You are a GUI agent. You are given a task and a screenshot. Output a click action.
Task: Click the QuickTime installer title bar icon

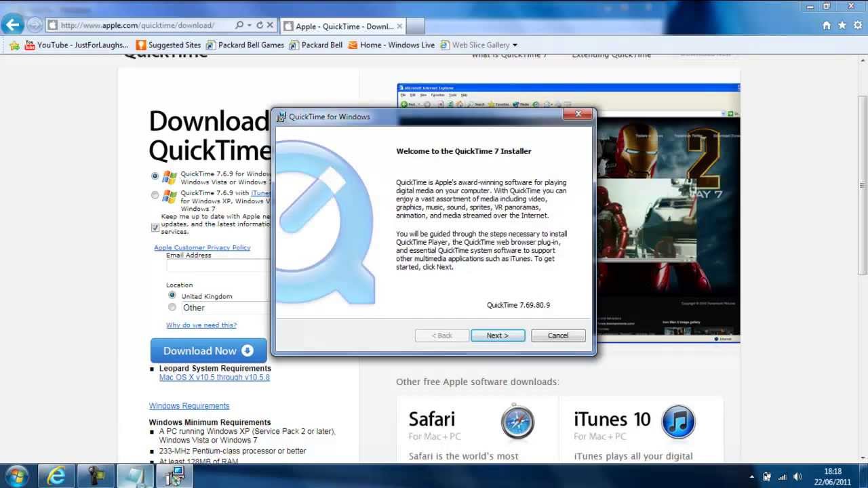tap(281, 117)
